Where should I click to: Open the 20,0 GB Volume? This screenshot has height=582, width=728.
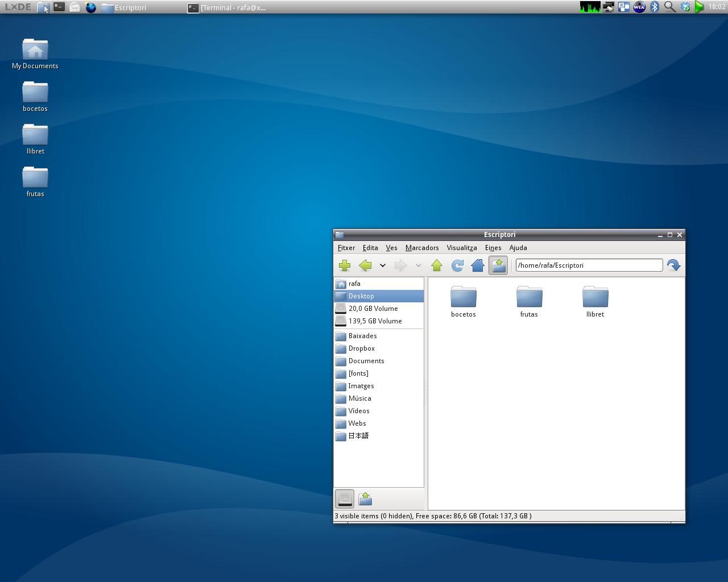click(379, 309)
